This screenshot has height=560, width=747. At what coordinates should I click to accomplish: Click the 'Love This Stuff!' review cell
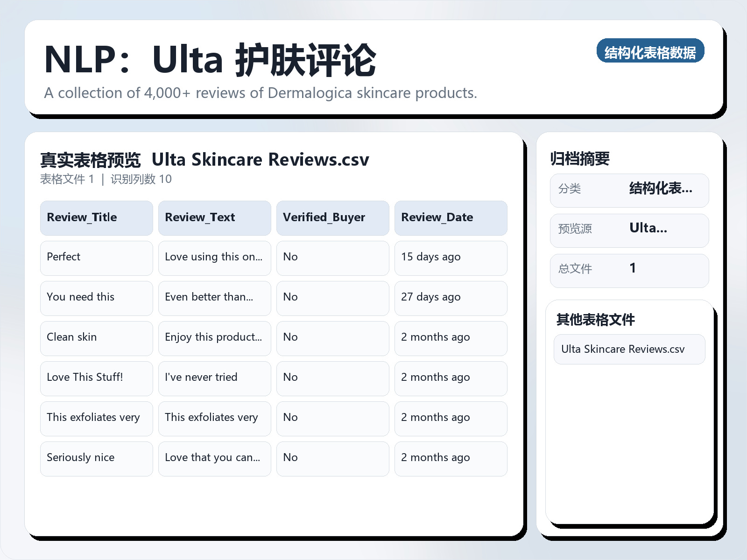coord(96,378)
